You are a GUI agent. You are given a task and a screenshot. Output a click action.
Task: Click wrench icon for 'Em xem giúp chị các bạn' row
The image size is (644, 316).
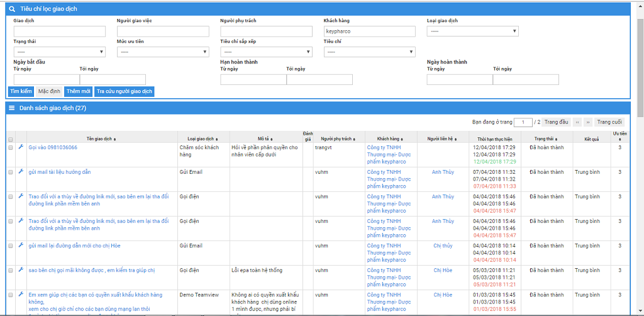coord(21,294)
